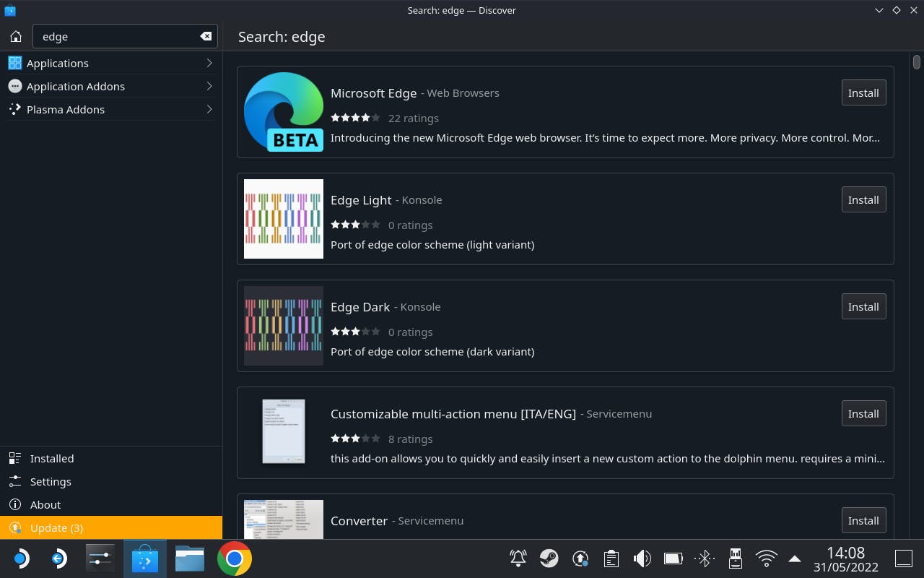Viewport: 924px width, 578px height.
Task: Open the Installed apps page
Action: pyautogui.click(x=111, y=458)
